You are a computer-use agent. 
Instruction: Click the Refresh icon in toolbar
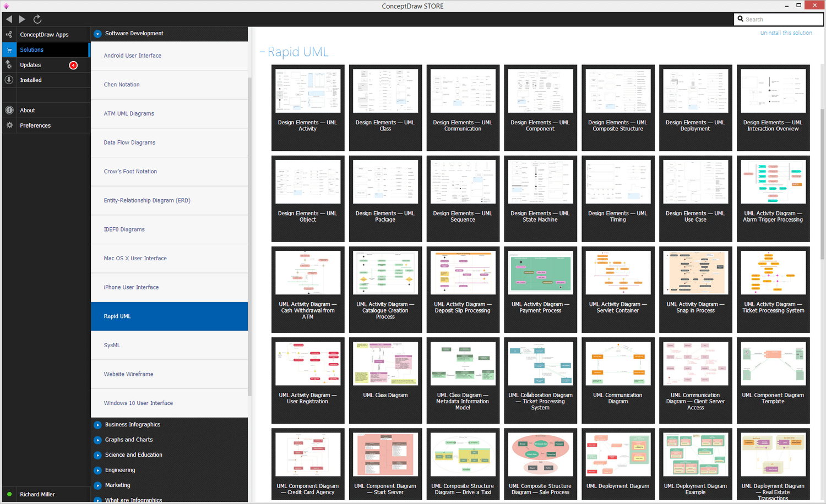pos(37,19)
